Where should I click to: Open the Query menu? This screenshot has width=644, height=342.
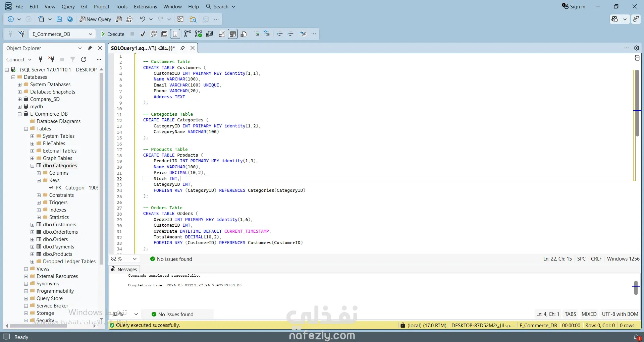pyautogui.click(x=68, y=6)
